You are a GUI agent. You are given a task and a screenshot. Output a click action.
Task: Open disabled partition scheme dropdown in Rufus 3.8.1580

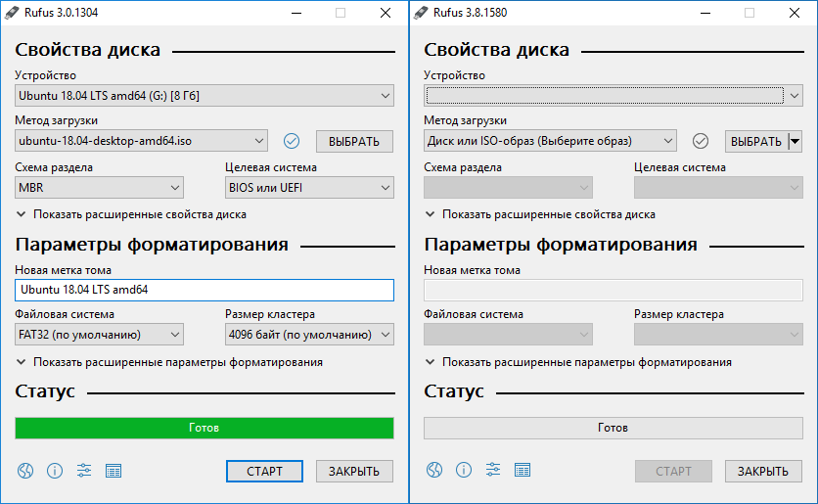[508, 187]
